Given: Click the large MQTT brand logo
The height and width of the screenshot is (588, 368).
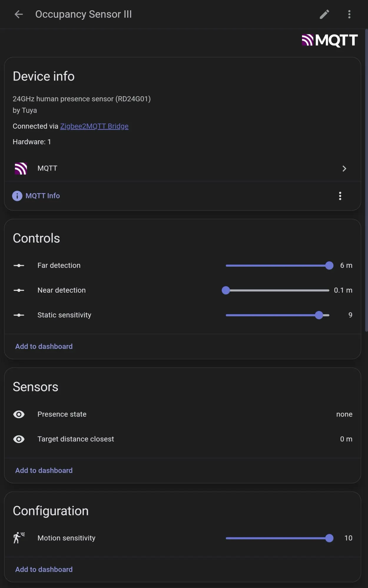Looking at the screenshot, I should (329, 40).
